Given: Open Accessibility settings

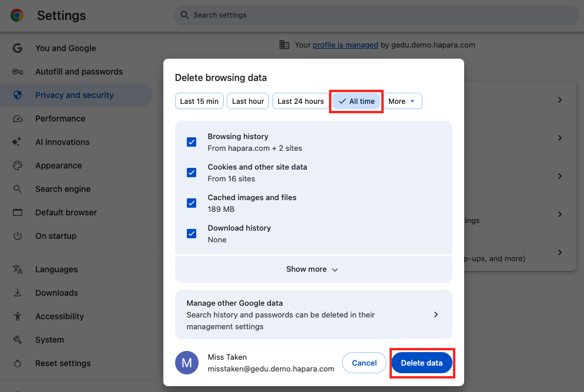Looking at the screenshot, I should point(76,316).
